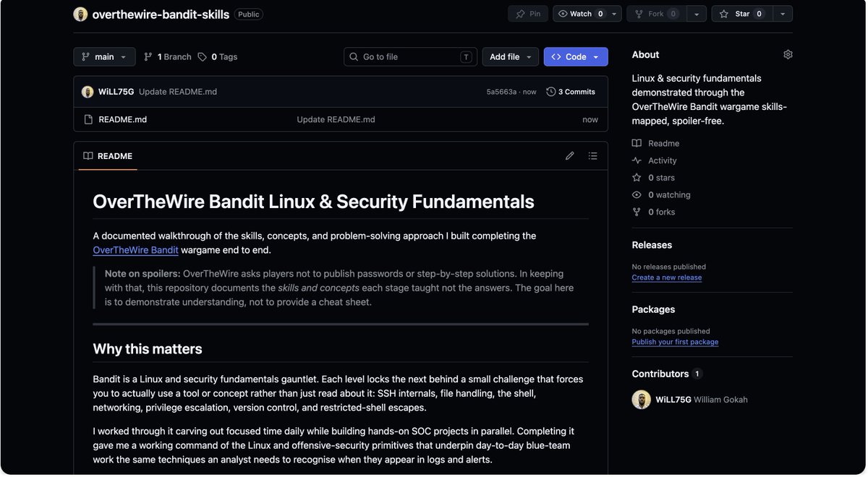
Task: Open WiLL75G author link in commit bar
Action: tap(116, 92)
